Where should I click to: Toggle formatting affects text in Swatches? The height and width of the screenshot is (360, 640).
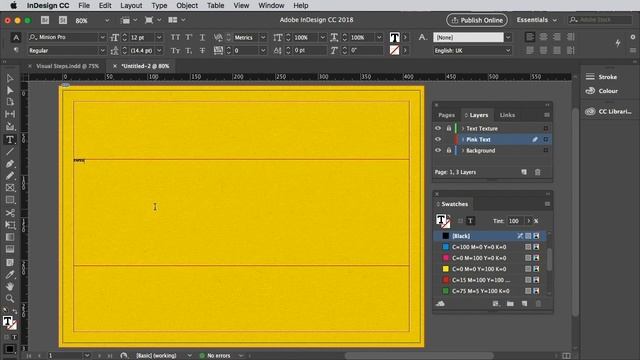(x=470, y=221)
